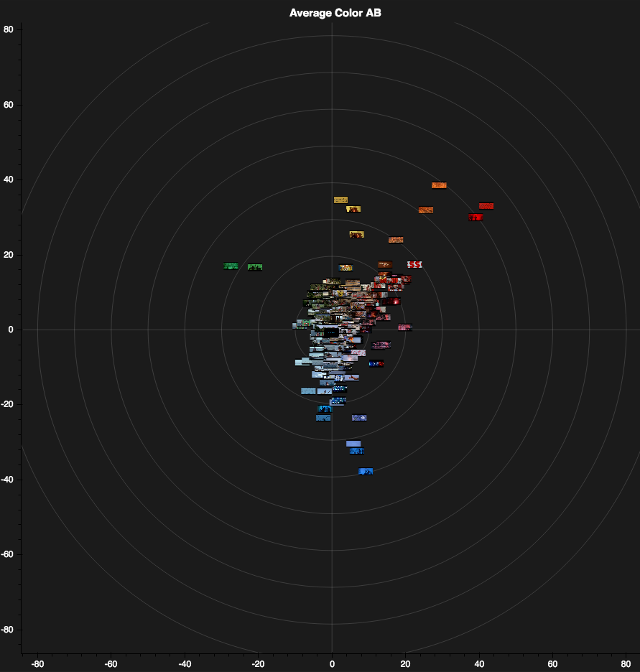Click the dark yellow thumbnail near b=25

(x=357, y=235)
